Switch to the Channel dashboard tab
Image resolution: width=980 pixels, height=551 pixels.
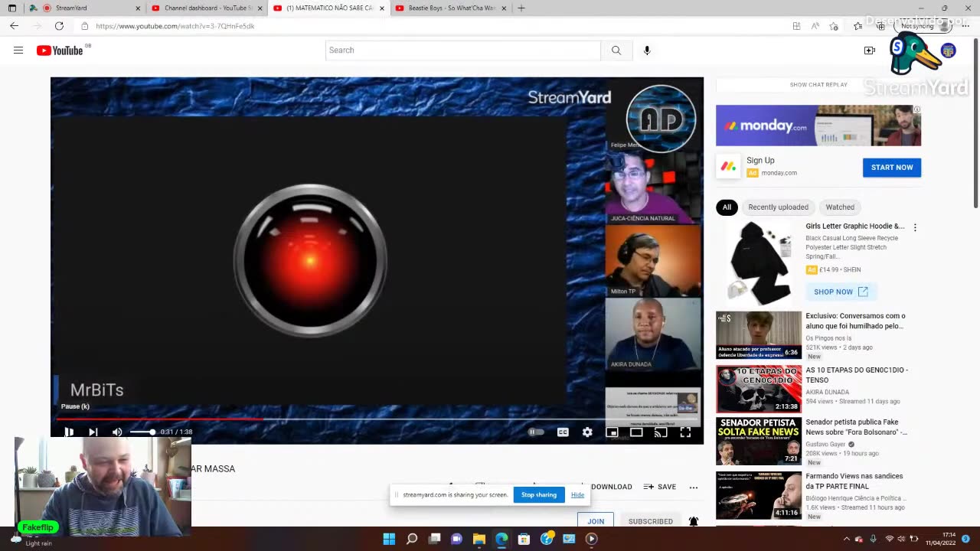pos(206,8)
